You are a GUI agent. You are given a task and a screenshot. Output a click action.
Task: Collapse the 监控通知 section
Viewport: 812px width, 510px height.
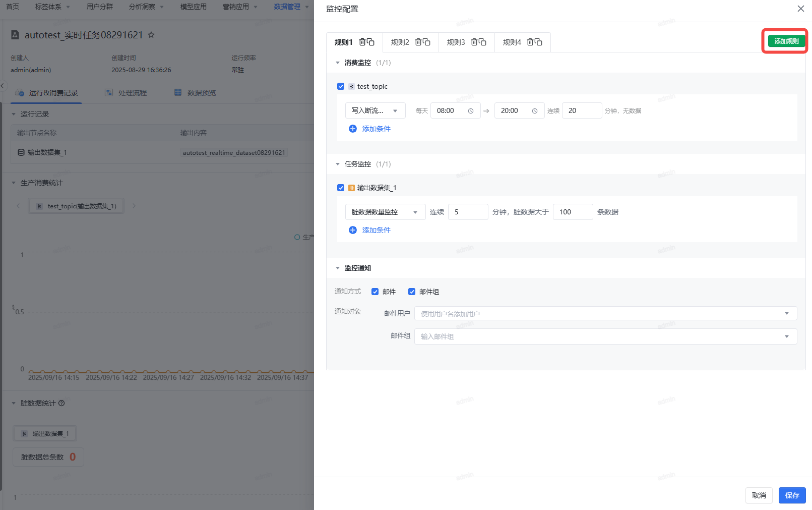point(338,268)
